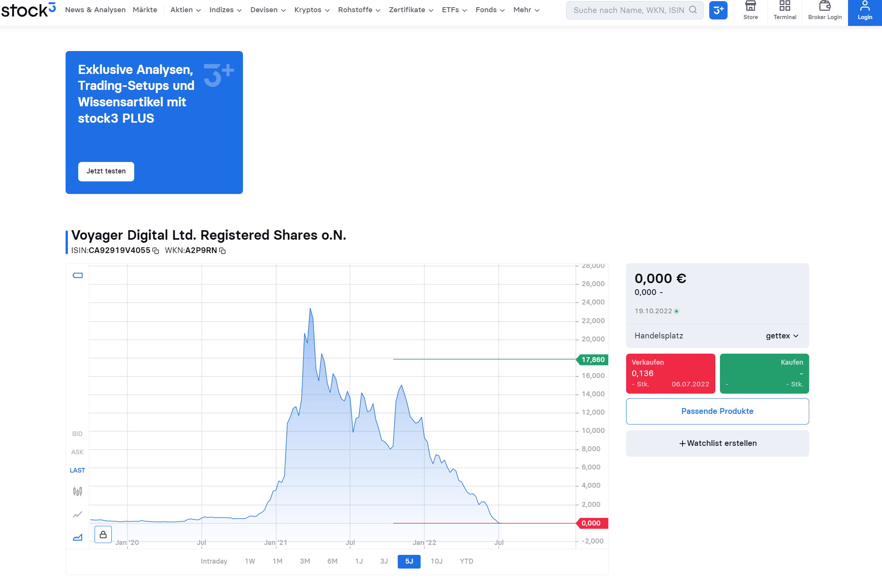Viewport: 882px width, 588px height.
Task: Select YTD time range
Action: coord(467,561)
